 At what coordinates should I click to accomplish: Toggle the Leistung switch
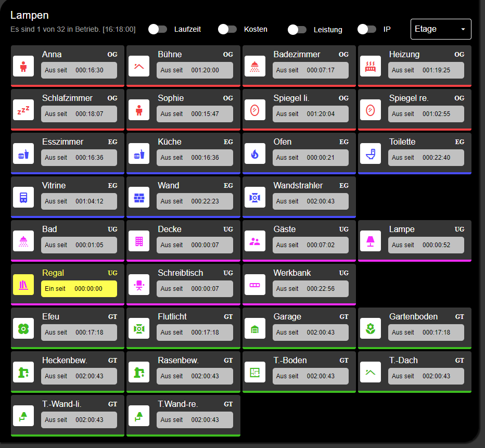(x=297, y=30)
